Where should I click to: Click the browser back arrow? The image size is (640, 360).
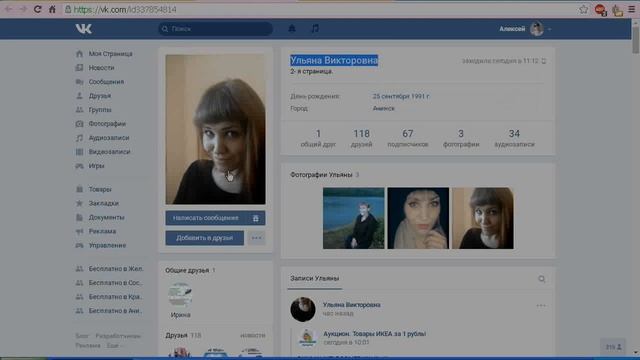point(8,9)
